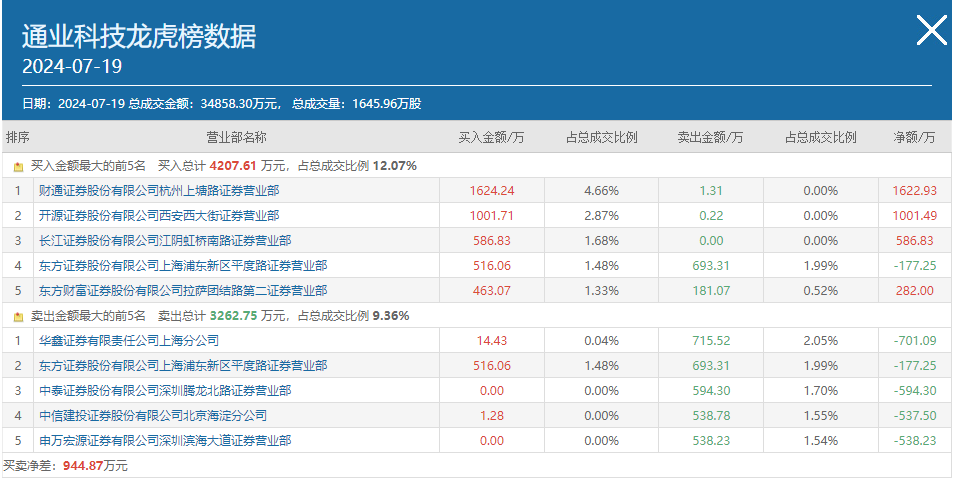
Task: Click the 总成交量 1645.96万股 summary text
Action: pos(357,104)
